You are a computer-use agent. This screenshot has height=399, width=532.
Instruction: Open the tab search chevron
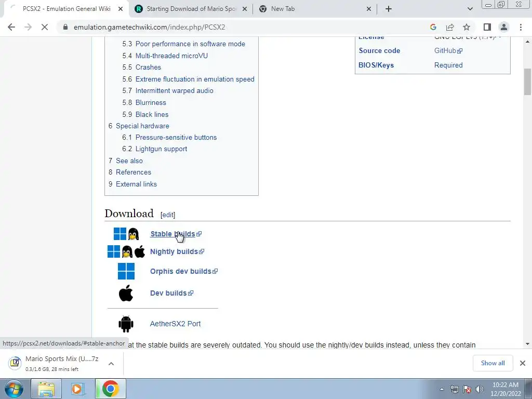[x=470, y=9]
